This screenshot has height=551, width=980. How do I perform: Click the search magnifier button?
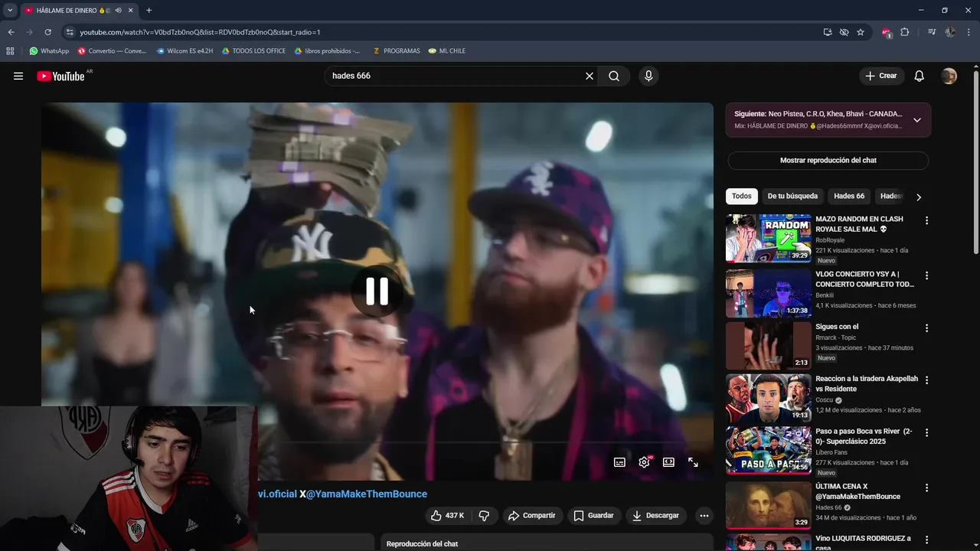click(x=614, y=76)
